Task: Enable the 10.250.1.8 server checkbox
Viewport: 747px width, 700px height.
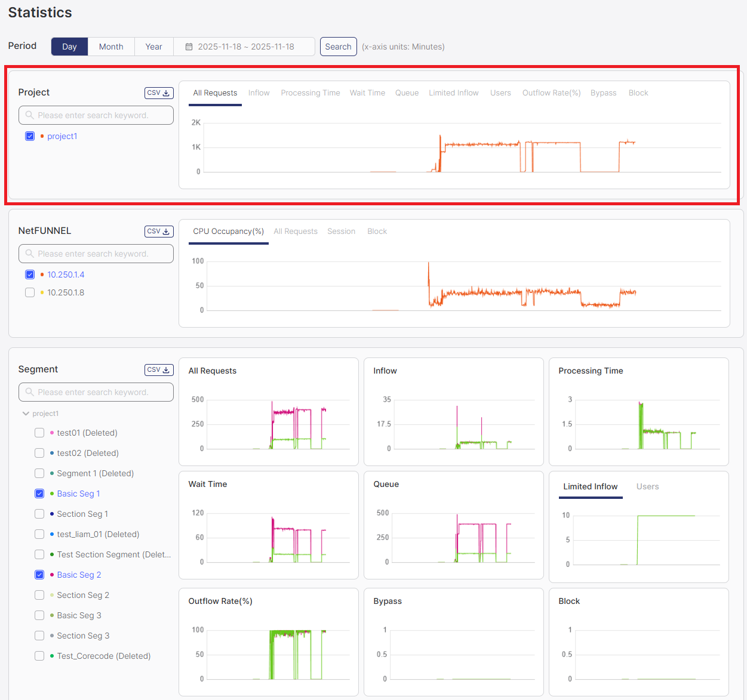Action: [x=30, y=292]
